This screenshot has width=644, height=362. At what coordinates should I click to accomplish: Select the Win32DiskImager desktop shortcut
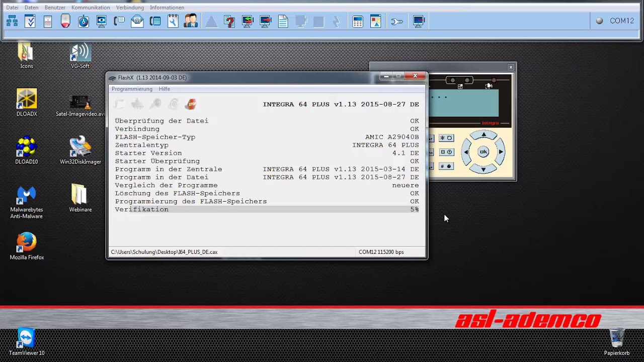[x=80, y=150]
